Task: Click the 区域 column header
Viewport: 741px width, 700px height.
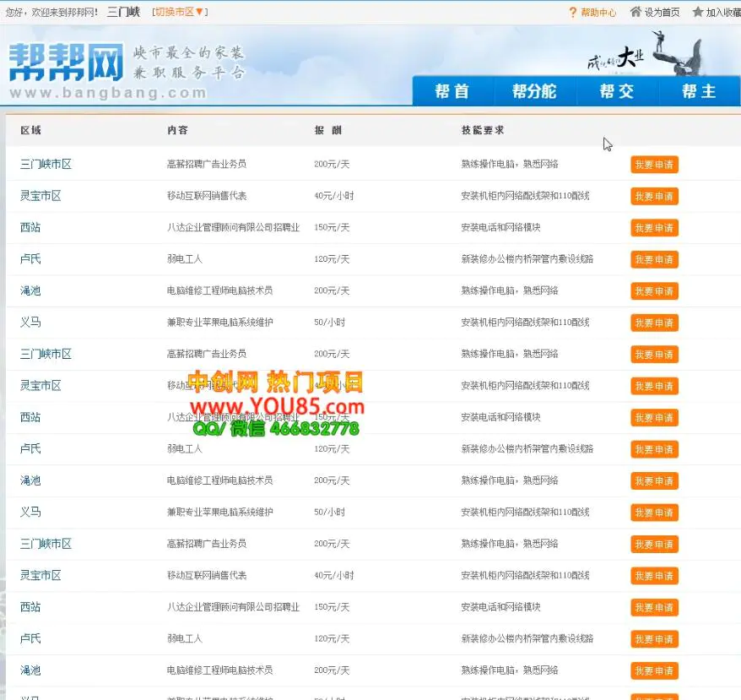Action: (30, 131)
